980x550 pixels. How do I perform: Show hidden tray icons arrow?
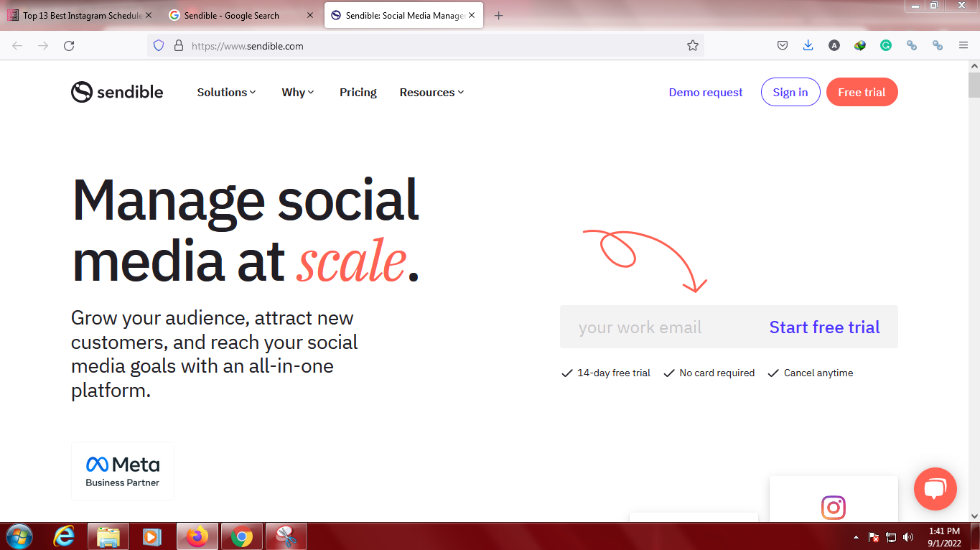click(x=856, y=537)
